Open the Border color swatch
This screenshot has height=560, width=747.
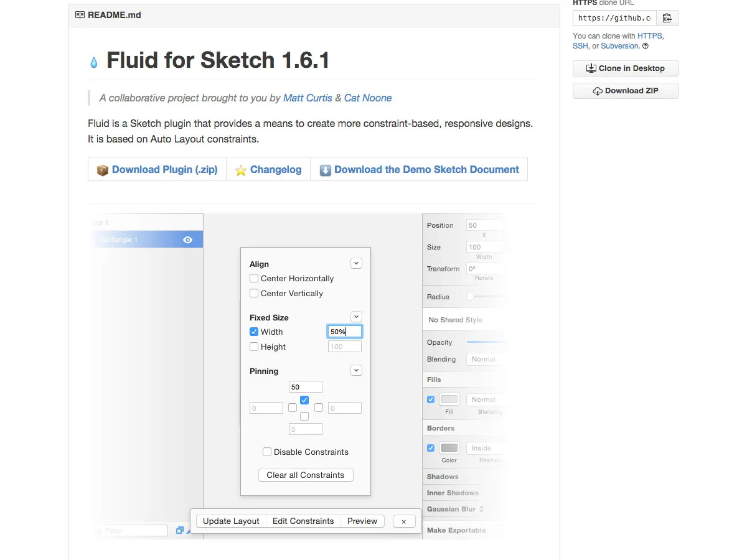(449, 448)
